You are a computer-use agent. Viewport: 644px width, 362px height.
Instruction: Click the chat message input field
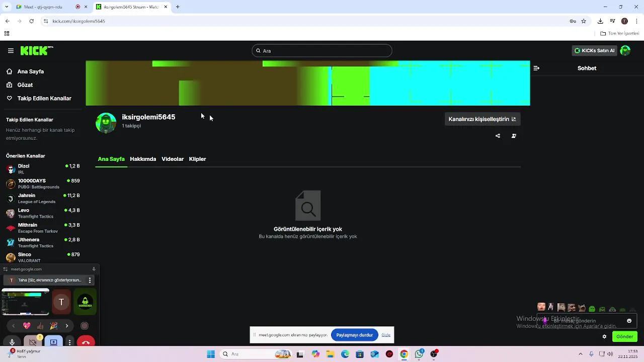pos(586,321)
